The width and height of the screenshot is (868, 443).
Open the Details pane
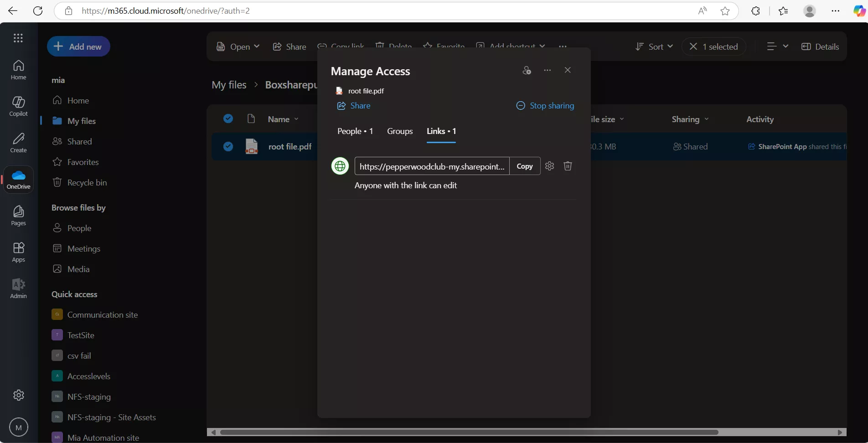(x=820, y=46)
